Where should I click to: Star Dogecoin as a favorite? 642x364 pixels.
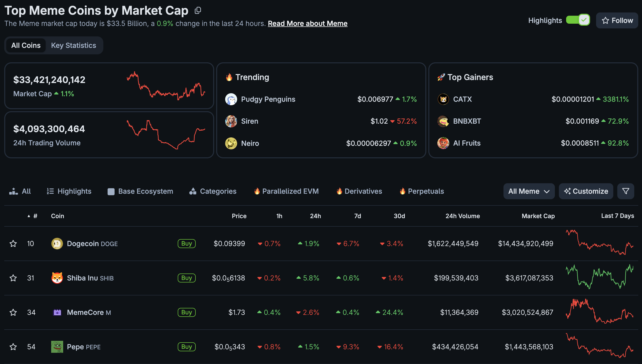(13, 243)
